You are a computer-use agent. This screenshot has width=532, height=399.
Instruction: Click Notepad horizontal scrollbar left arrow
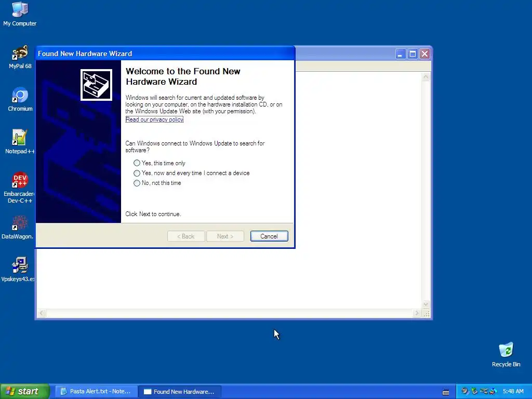tap(42, 313)
